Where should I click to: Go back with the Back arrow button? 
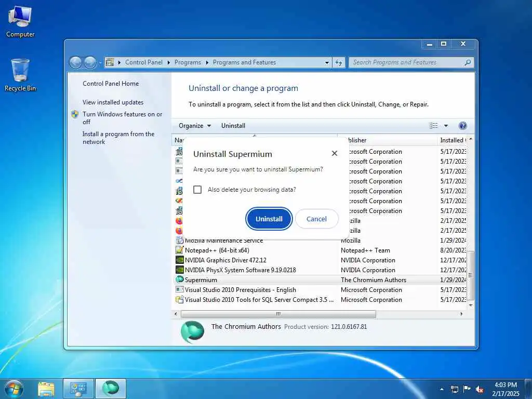tap(76, 62)
